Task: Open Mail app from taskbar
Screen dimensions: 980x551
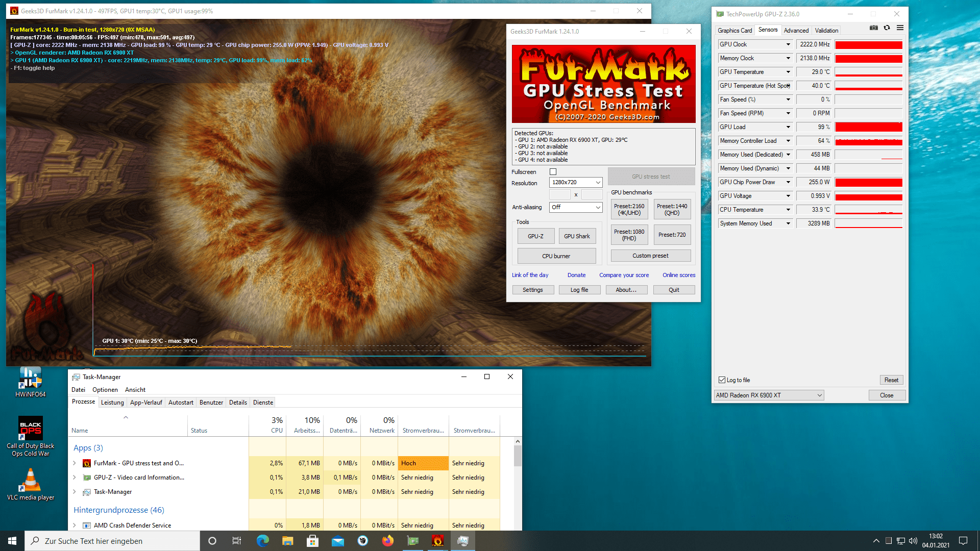Action: point(337,541)
